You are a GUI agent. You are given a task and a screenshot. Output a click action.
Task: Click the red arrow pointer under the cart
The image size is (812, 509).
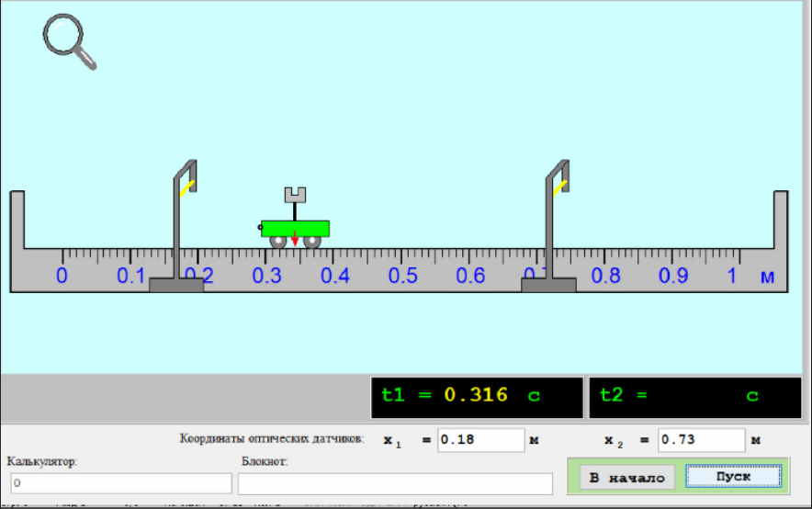[295, 239]
